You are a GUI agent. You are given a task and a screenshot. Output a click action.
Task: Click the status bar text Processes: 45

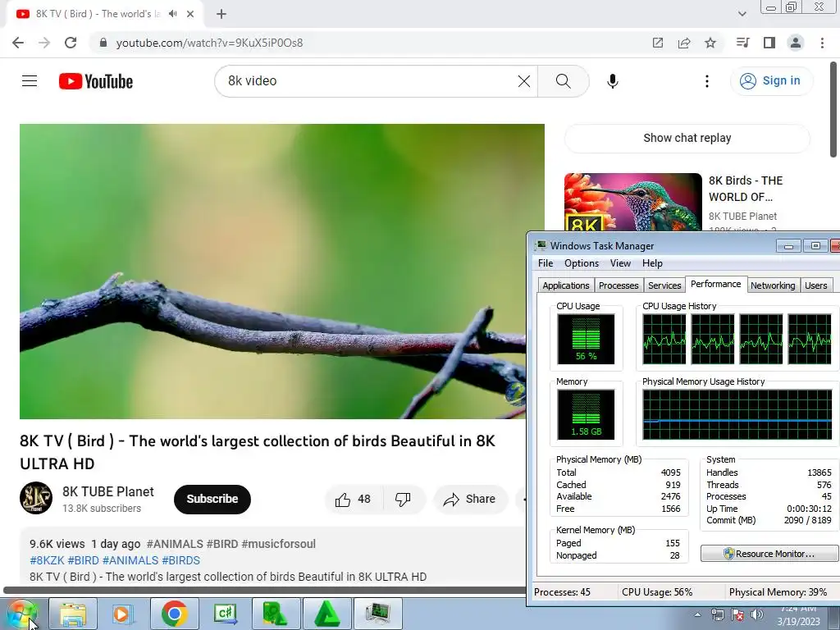(x=562, y=592)
